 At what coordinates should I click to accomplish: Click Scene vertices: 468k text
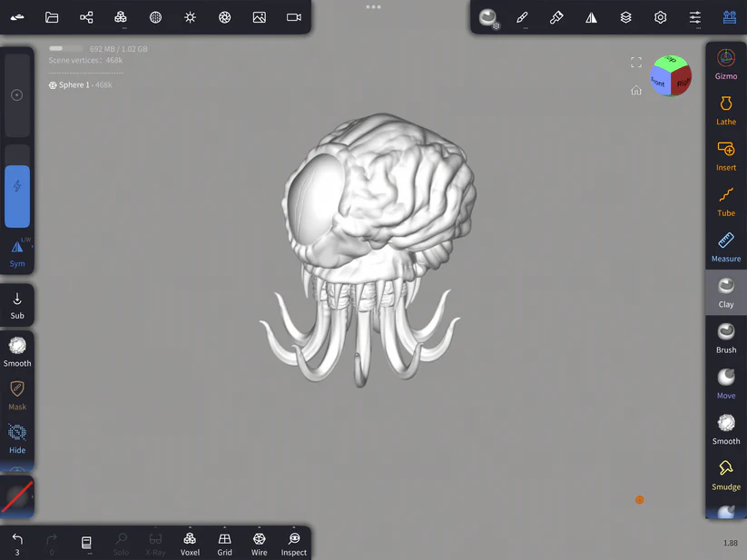[x=85, y=60]
